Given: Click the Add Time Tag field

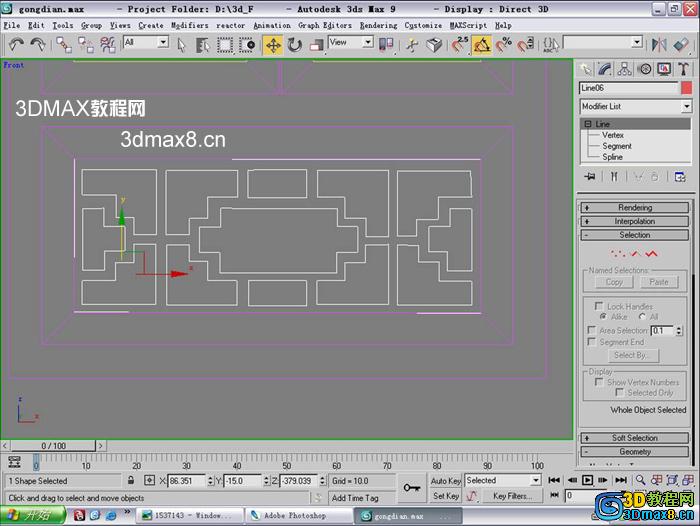Looking at the screenshot, I should [361, 498].
